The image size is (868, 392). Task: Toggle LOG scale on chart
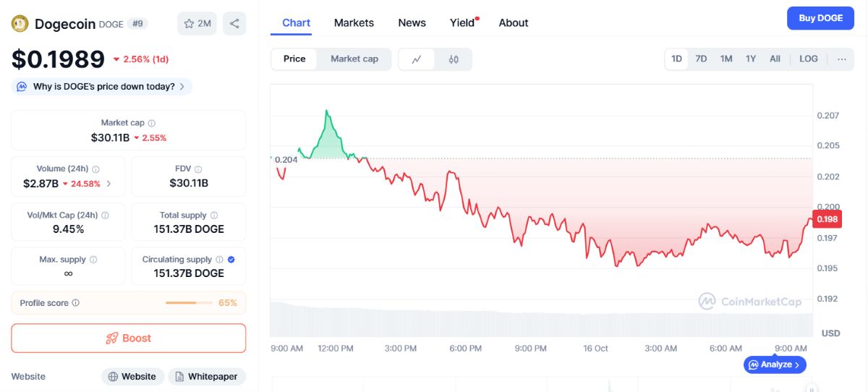point(809,59)
